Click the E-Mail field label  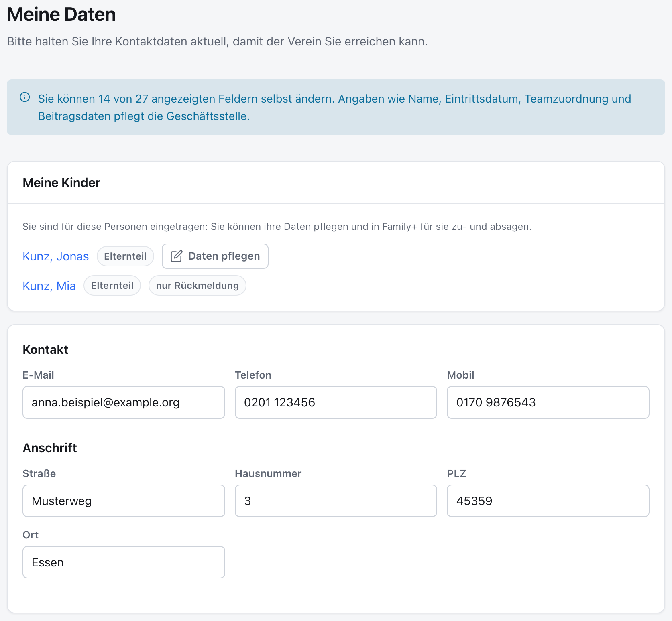click(38, 375)
